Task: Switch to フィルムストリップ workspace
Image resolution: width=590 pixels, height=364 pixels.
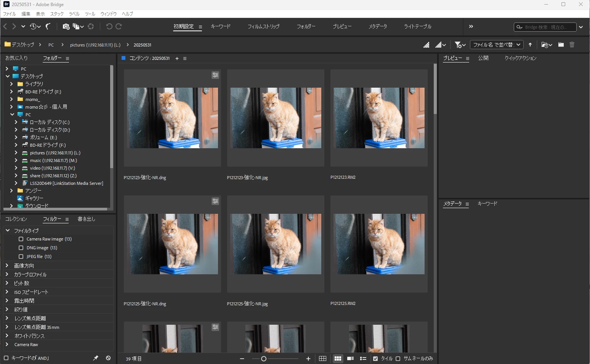Action: (x=263, y=26)
